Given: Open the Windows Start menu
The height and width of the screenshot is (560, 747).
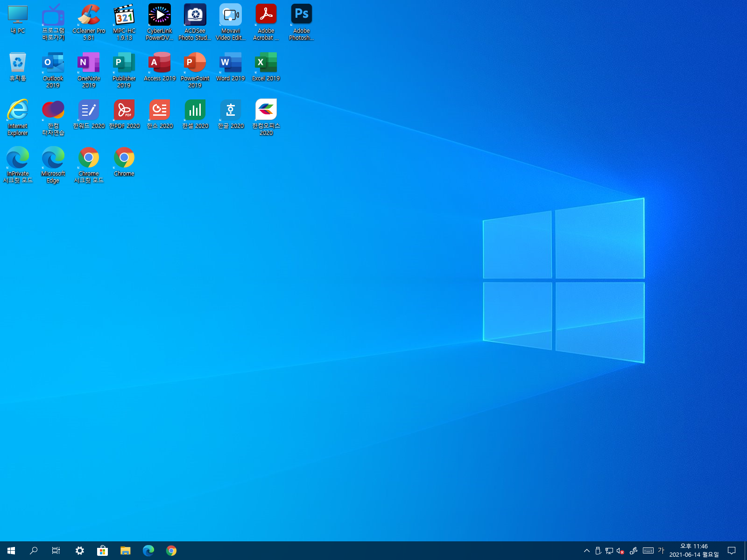Looking at the screenshot, I should tap(11, 551).
